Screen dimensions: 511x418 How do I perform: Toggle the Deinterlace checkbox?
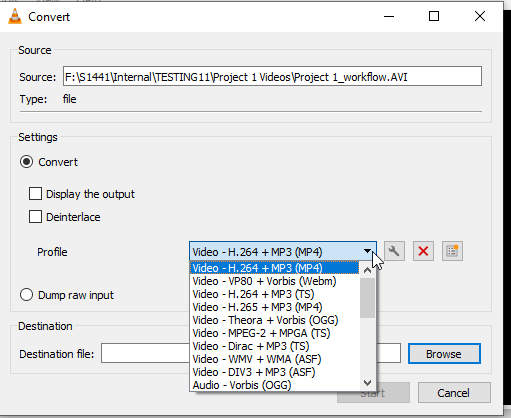[x=35, y=217]
